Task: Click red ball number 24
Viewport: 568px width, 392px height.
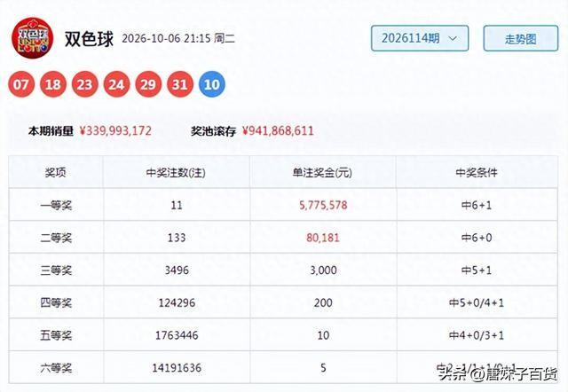Action: tap(116, 84)
